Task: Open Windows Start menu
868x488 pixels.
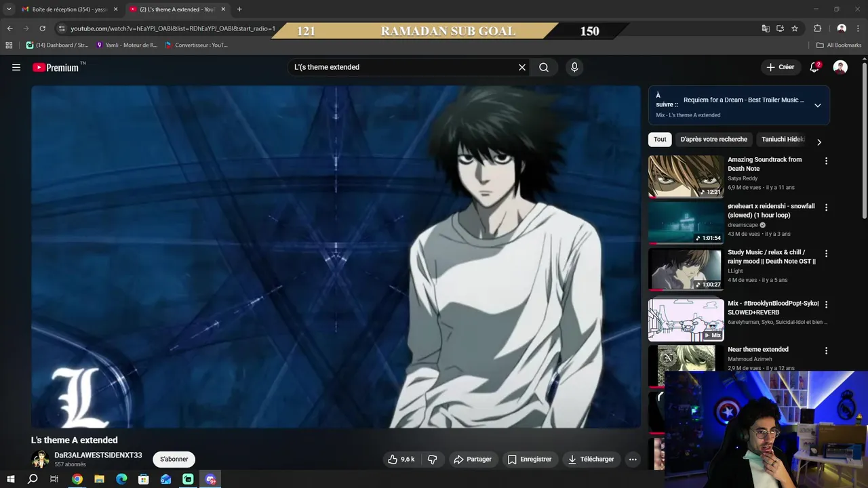Action: click(10, 479)
